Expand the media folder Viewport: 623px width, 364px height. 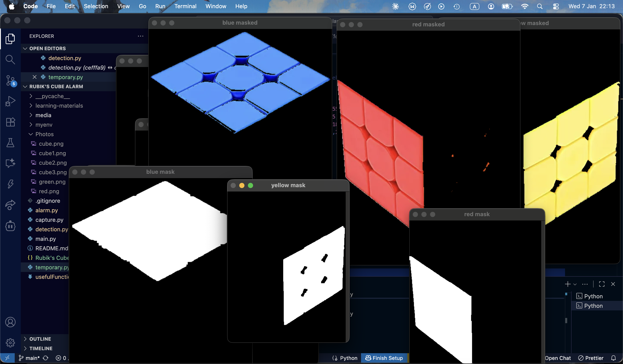click(x=43, y=115)
